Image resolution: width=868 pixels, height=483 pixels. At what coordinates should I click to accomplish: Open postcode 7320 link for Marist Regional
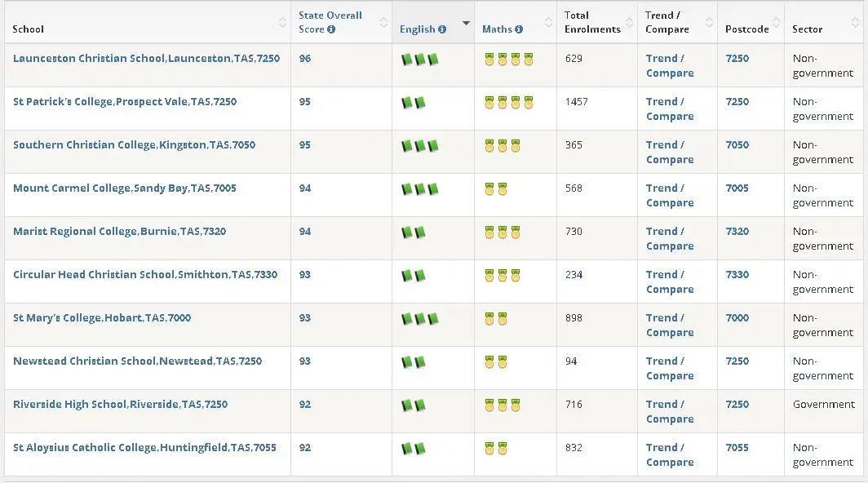[x=737, y=232]
